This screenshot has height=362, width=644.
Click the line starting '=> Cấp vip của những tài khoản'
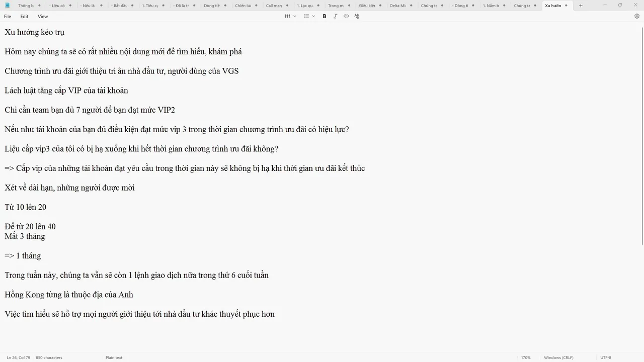click(x=185, y=168)
